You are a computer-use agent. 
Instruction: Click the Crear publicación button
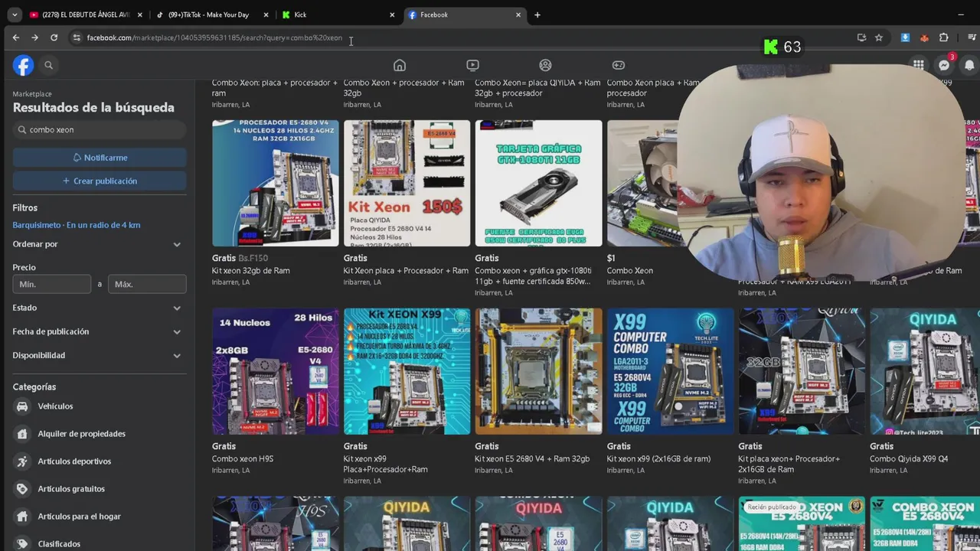click(x=100, y=181)
